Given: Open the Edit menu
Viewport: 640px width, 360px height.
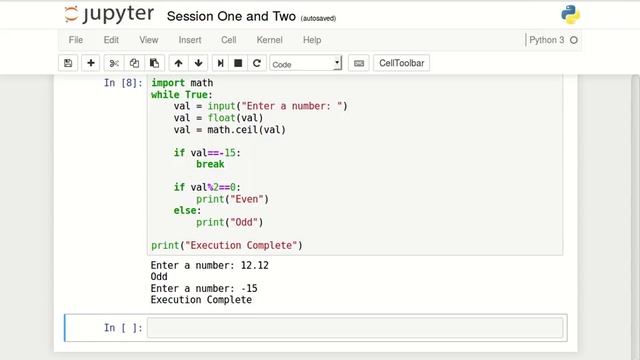Looking at the screenshot, I should coord(111,40).
